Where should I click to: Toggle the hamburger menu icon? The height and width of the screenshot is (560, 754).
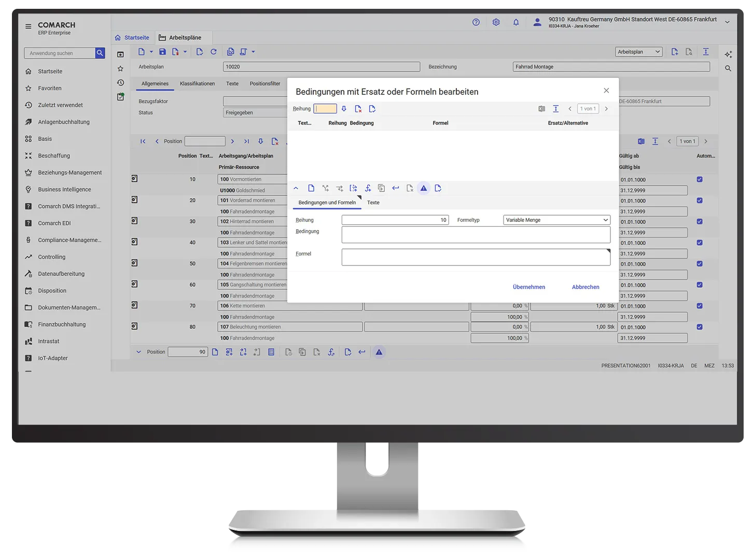pyautogui.click(x=28, y=26)
